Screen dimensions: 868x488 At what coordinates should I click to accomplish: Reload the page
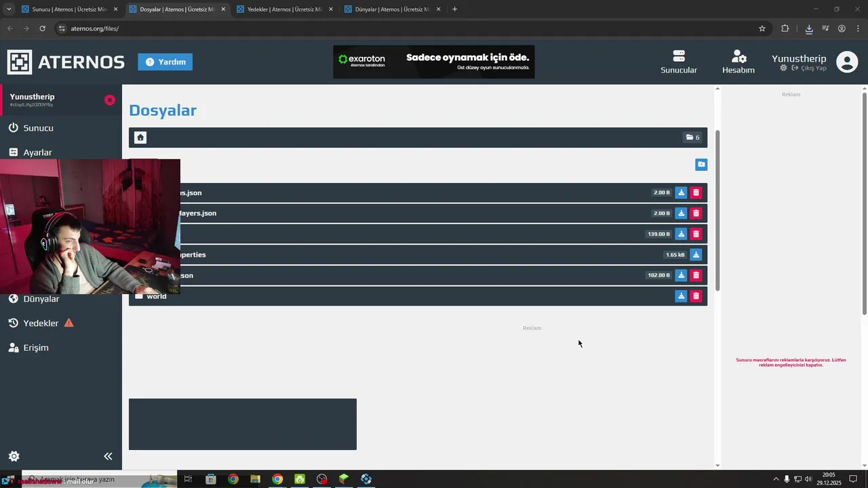click(x=42, y=28)
